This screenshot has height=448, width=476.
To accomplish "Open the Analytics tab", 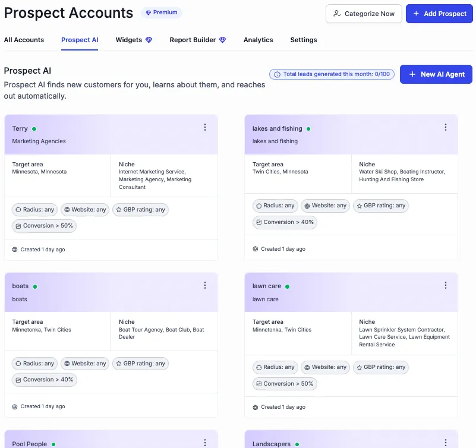I will 258,40.
